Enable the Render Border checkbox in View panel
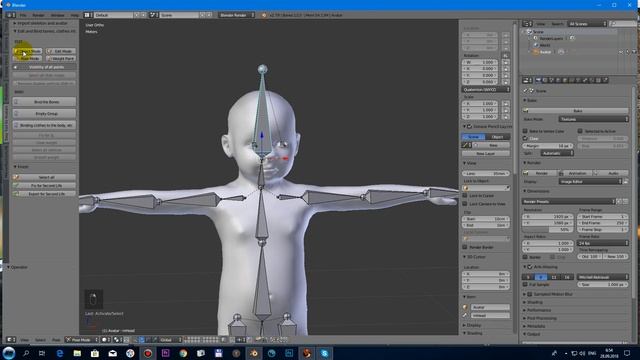 pyautogui.click(x=465, y=247)
